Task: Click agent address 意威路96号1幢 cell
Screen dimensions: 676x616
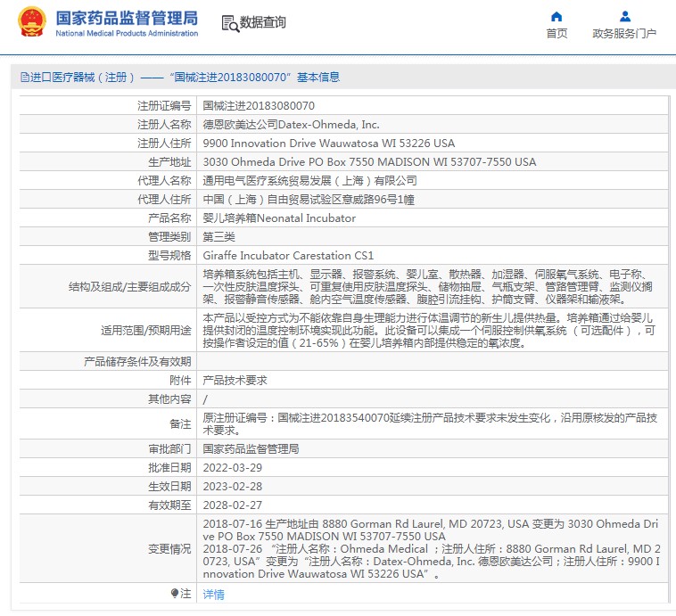Action: pyautogui.click(x=309, y=200)
